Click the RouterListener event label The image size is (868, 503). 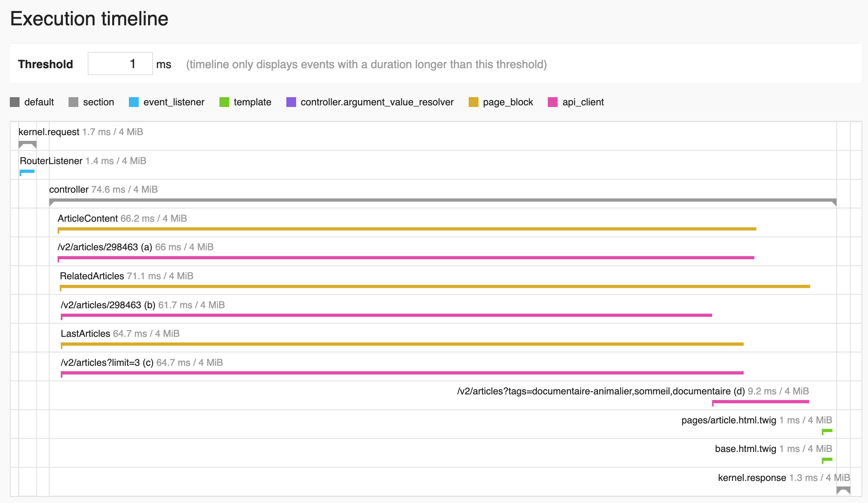[83, 161]
